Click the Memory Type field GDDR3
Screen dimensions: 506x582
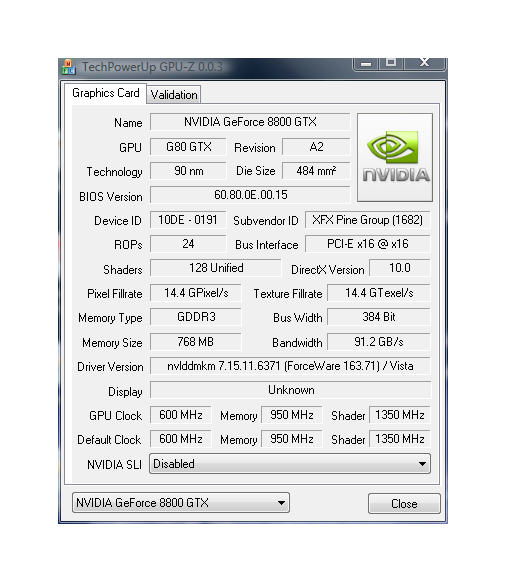coord(196,317)
